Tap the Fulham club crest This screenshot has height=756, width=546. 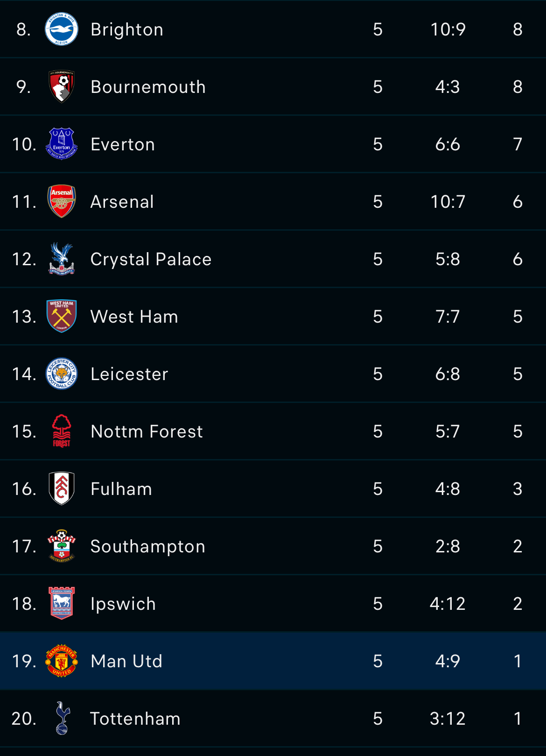[x=62, y=488]
